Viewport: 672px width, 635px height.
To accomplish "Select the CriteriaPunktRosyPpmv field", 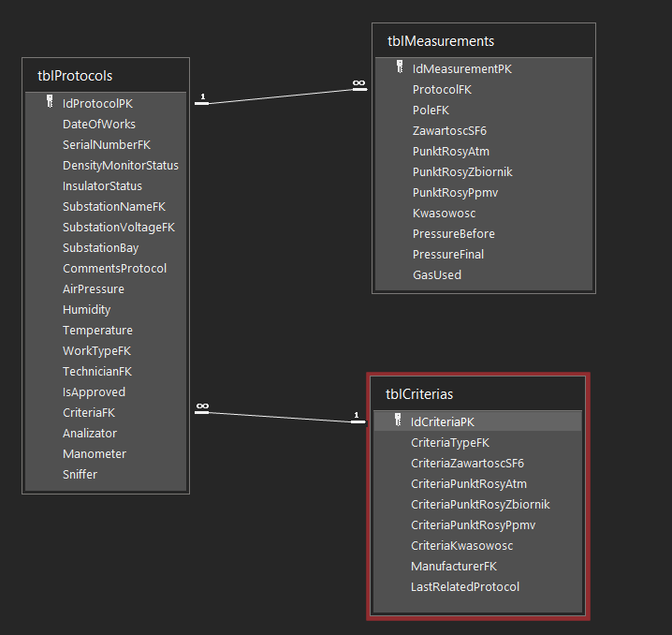I will coord(474,524).
